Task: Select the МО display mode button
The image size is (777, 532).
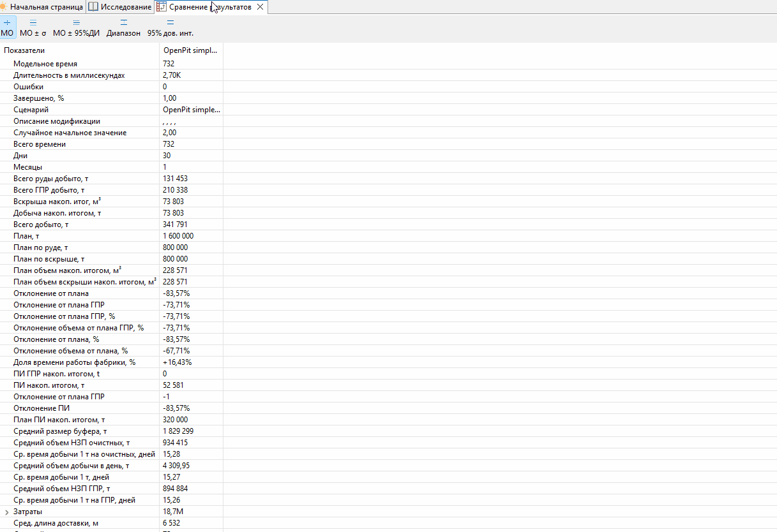Action: 7,27
